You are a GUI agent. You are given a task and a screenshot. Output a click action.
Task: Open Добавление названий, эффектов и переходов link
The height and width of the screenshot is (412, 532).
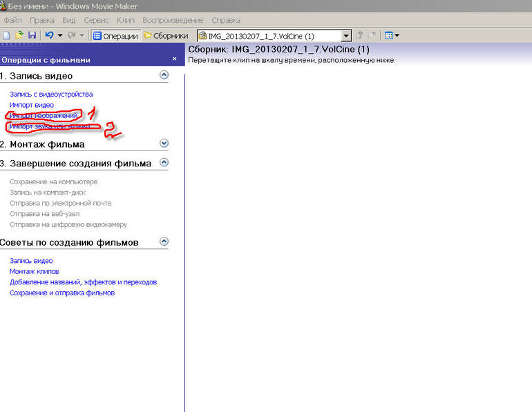coord(83,282)
